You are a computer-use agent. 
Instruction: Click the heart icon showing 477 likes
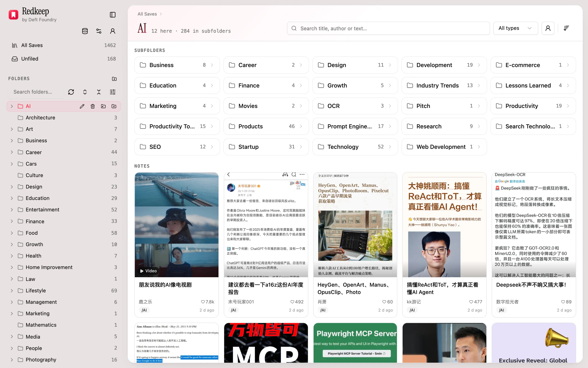pos(471,302)
